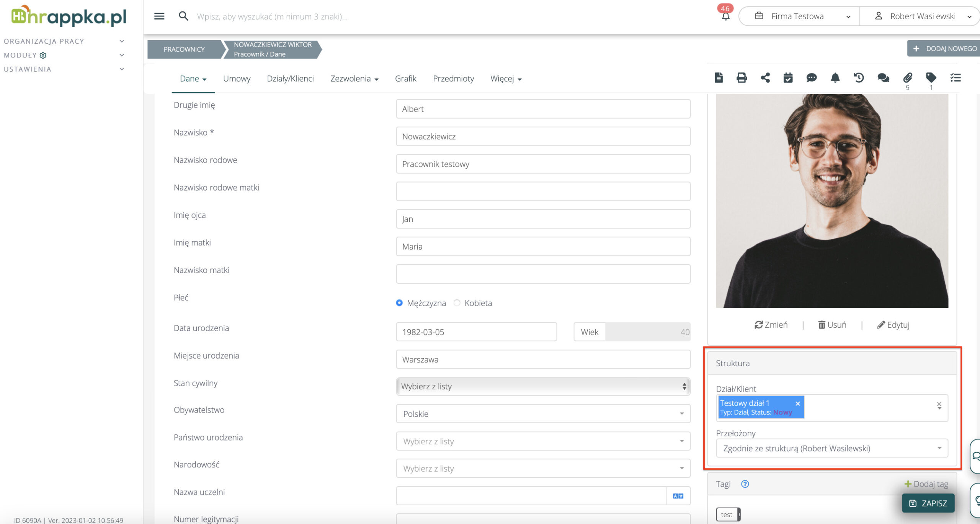Switch to the Umowy tab

coord(237,79)
